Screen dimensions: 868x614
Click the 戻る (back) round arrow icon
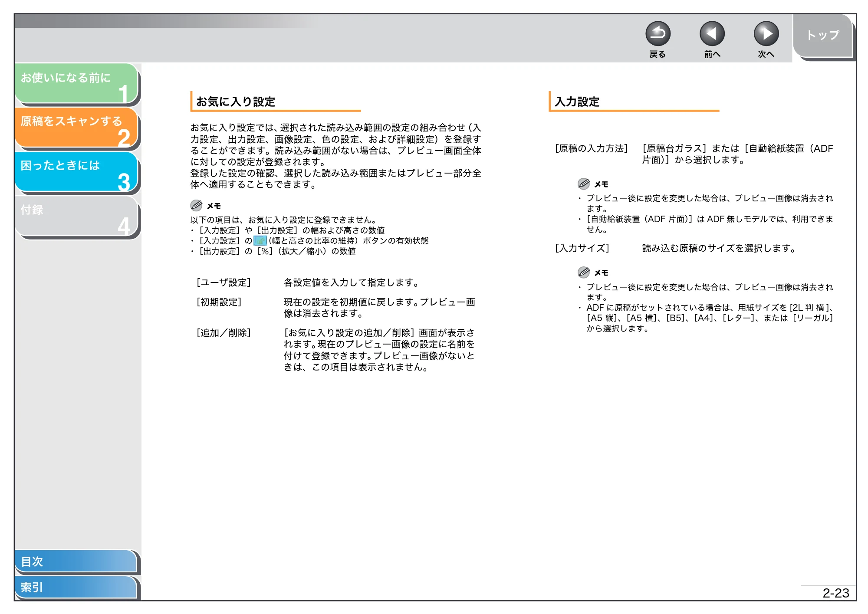point(658,34)
